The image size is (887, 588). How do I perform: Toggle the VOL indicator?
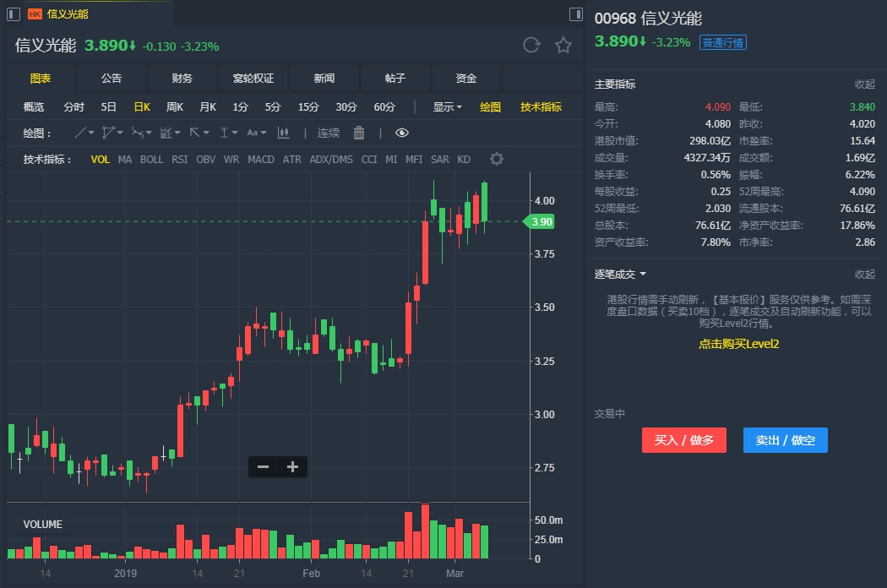coord(101,160)
